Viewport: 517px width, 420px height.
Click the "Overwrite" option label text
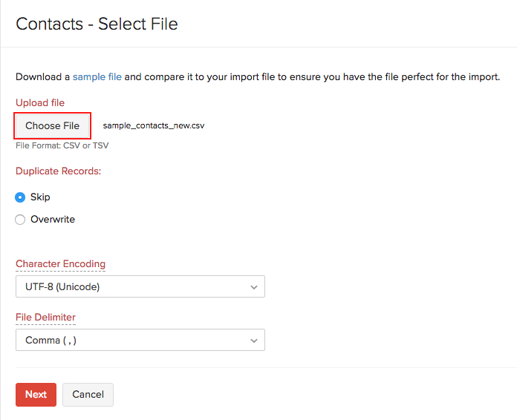53,220
